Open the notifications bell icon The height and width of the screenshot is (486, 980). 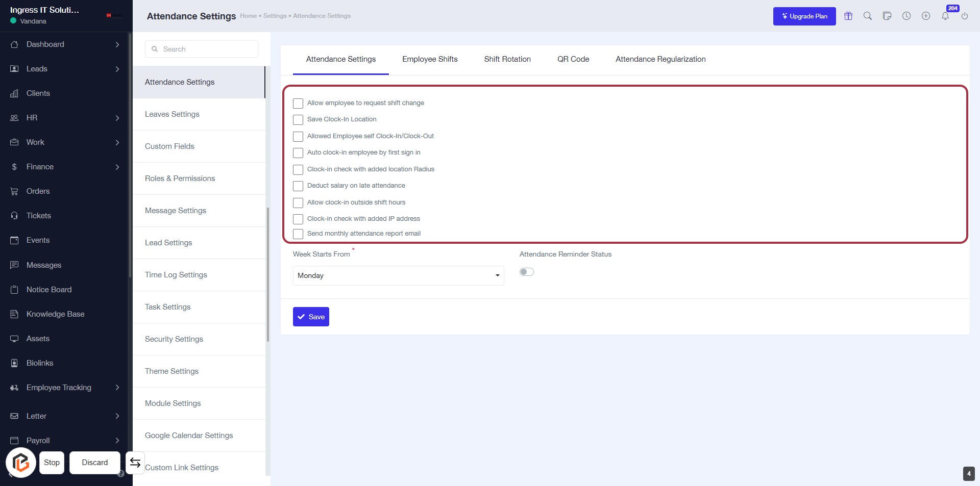tap(945, 16)
